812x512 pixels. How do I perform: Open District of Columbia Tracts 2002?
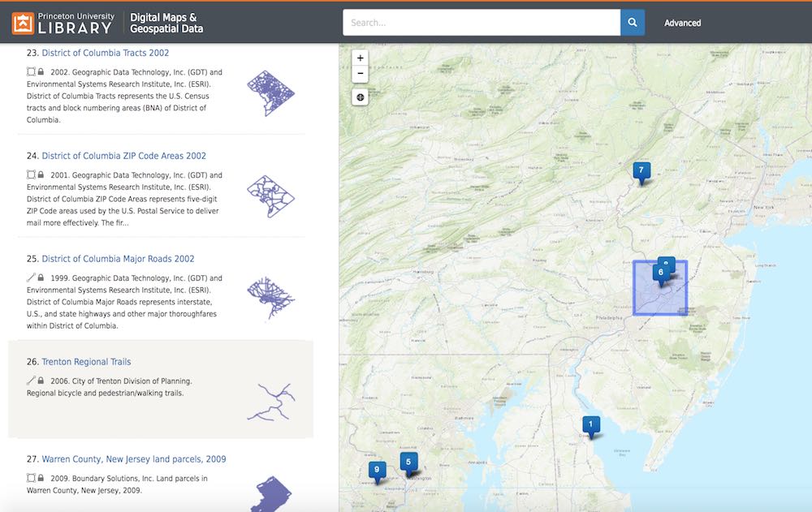[x=106, y=53]
